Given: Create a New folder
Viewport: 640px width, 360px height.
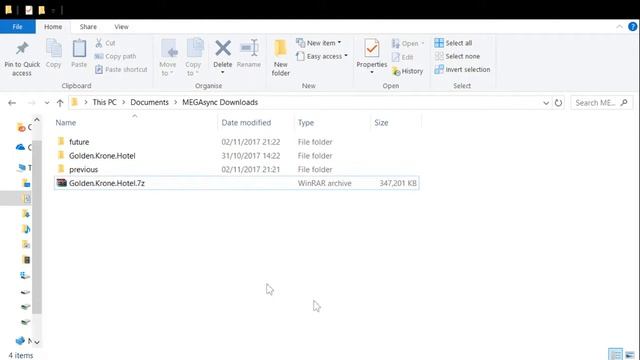Looking at the screenshot, I should [x=281, y=58].
